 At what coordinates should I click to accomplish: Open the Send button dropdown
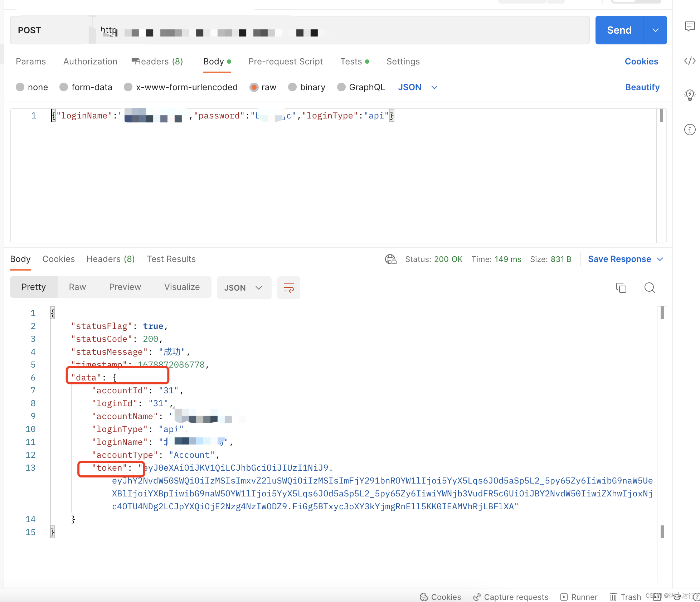pos(655,30)
